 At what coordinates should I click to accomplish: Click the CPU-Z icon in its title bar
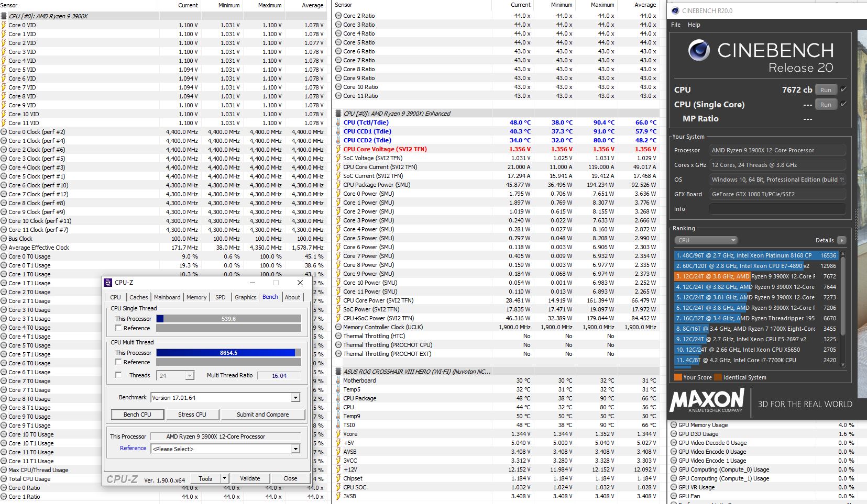108,283
